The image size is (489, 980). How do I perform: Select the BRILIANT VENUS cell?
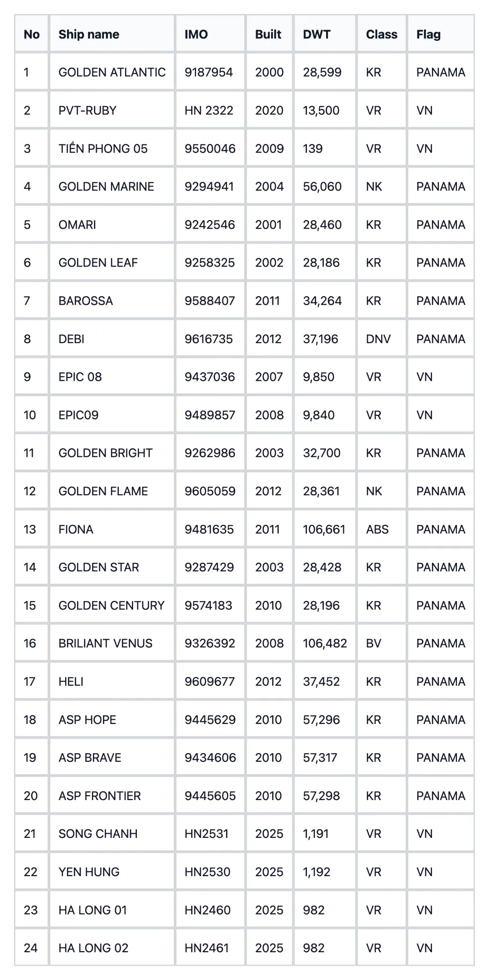pos(105,644)
